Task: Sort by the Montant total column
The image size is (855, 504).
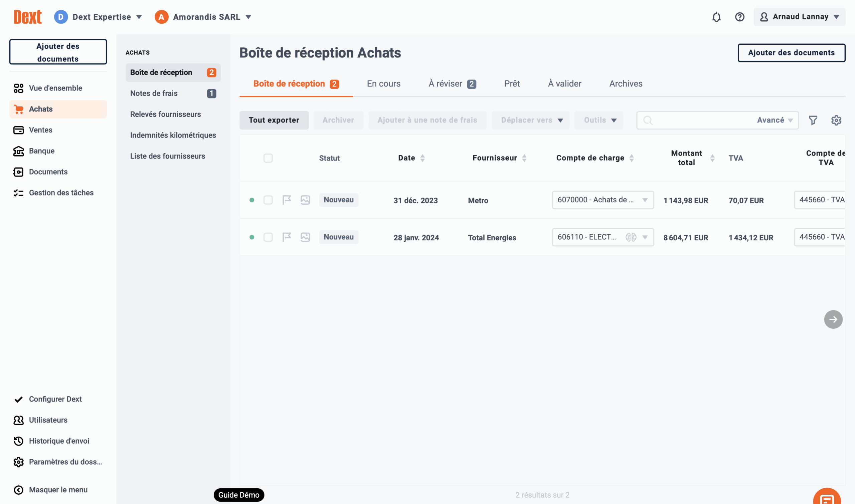Action: point(692,158)
